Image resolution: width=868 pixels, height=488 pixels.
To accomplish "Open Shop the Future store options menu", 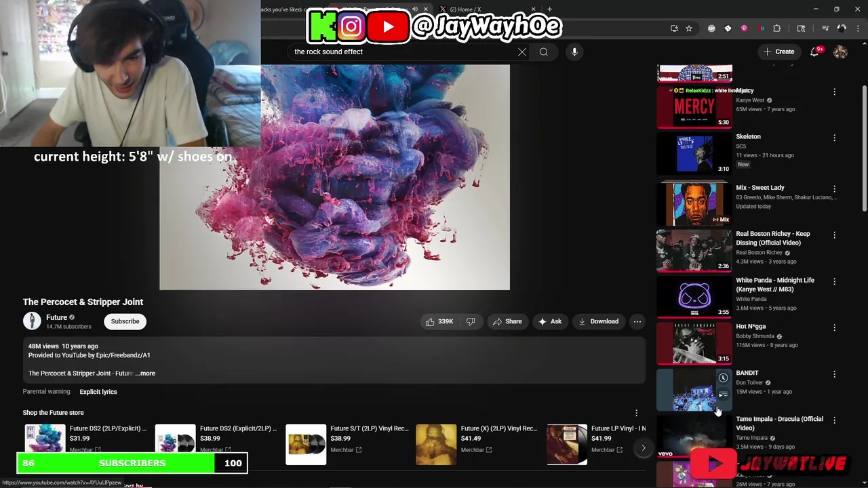I will [636, 413].
